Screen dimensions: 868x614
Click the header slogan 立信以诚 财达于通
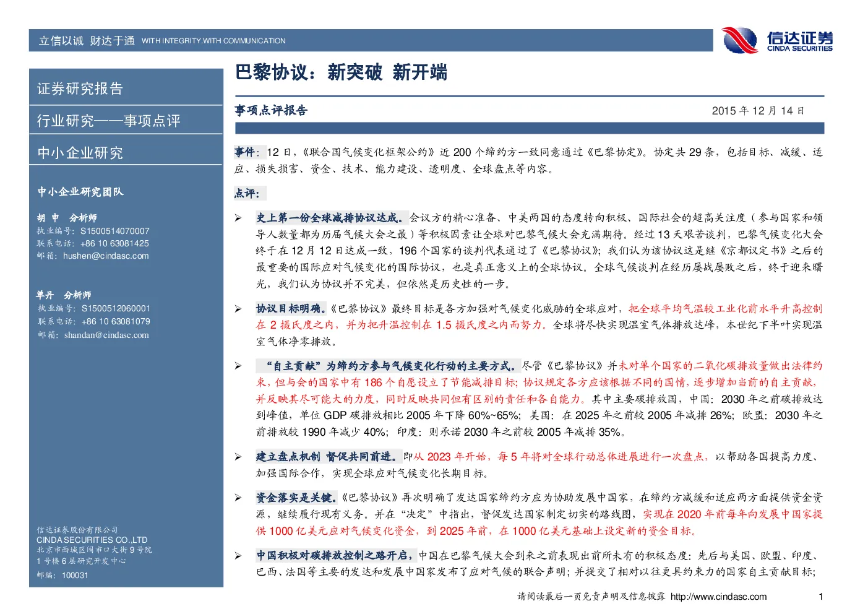click(87, 41)
